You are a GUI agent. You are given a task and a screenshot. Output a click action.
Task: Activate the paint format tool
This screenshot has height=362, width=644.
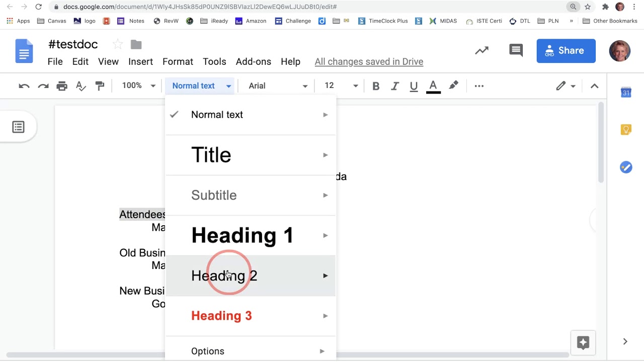click(x=100, y=86)
